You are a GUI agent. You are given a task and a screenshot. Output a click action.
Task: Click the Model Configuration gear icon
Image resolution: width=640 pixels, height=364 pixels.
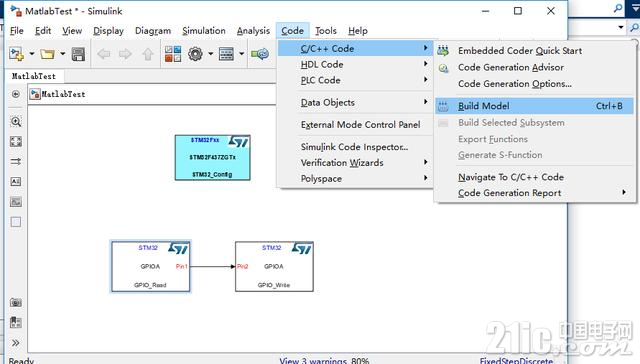pyautogui.click(x=196, y=54)
